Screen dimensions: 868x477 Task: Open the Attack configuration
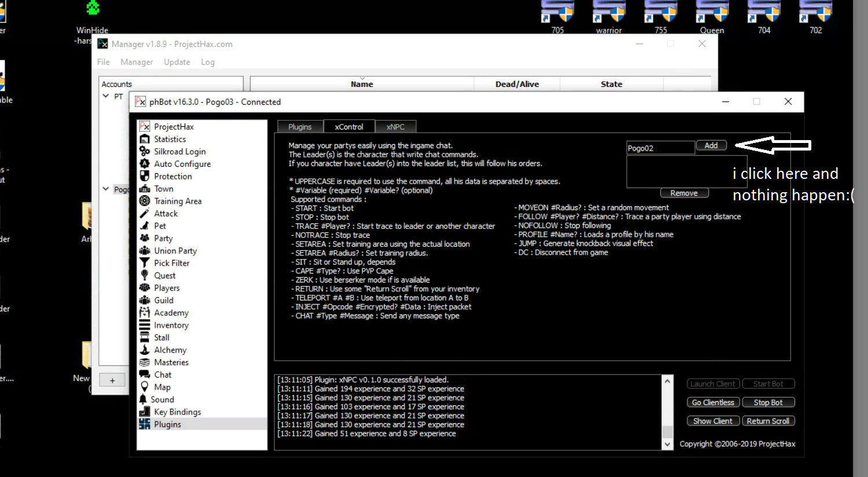click(x=165, y=213)
